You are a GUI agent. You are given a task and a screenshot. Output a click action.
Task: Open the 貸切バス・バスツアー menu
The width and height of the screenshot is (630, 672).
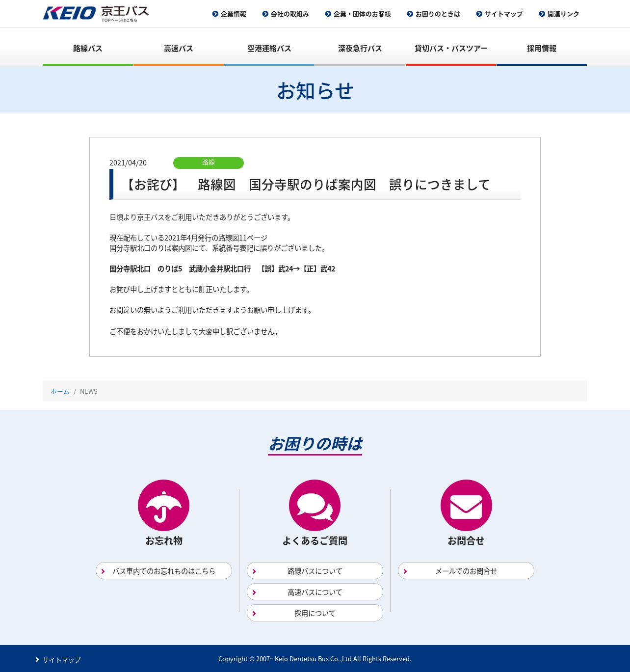click(x=451, y=48)
